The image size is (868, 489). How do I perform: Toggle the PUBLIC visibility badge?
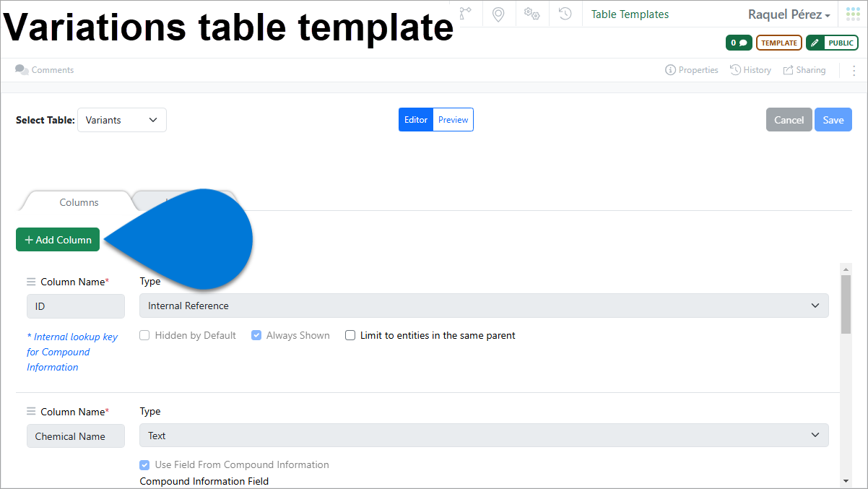point(832,43)
